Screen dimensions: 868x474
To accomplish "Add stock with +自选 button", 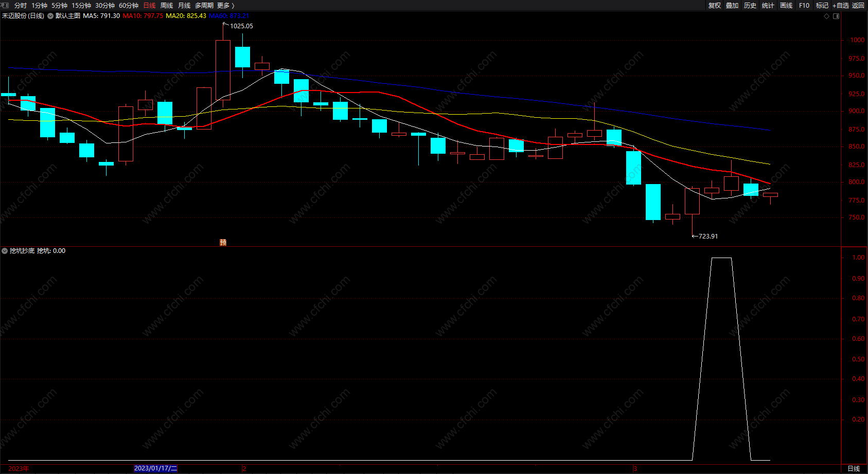I will (841, 6).
